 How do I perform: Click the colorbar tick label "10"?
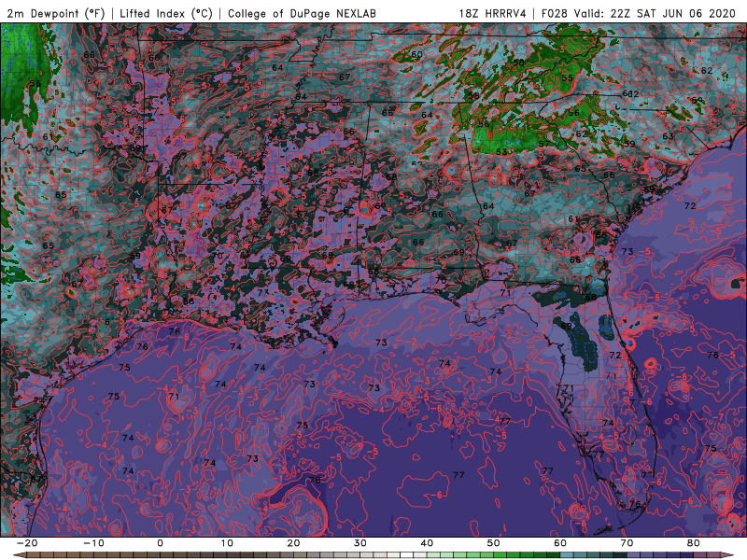(x=227, y=543)
